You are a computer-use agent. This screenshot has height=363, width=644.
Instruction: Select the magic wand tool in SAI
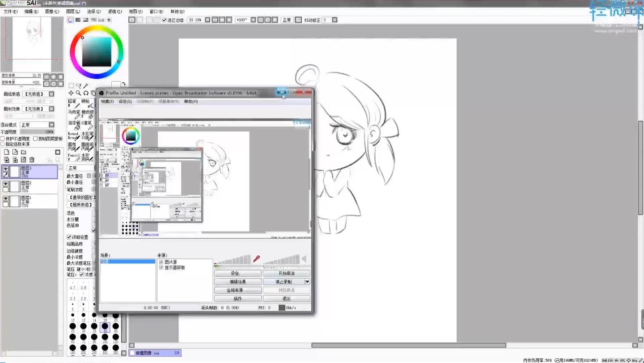click(85, 85)
